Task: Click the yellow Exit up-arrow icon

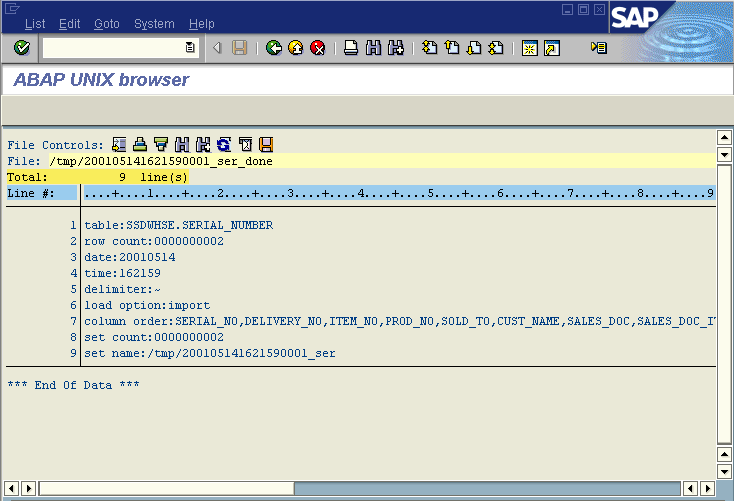Action: pos(296,48)
